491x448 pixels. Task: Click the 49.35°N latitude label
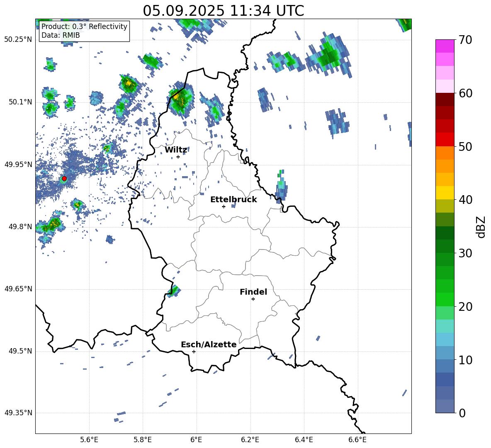(x=18, y=413)
